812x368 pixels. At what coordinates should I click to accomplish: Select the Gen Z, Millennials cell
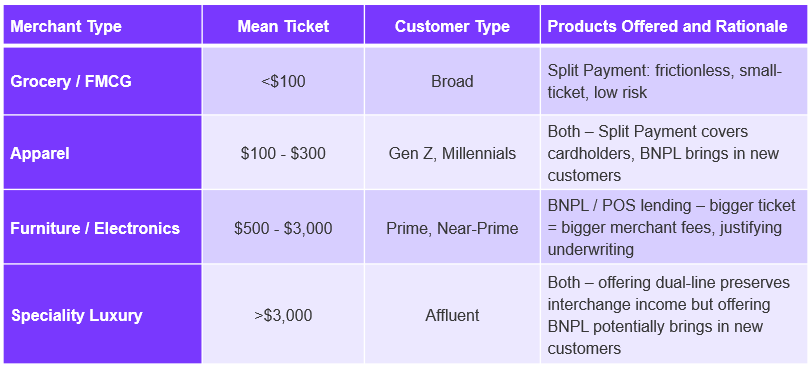(x=452, y=153)
